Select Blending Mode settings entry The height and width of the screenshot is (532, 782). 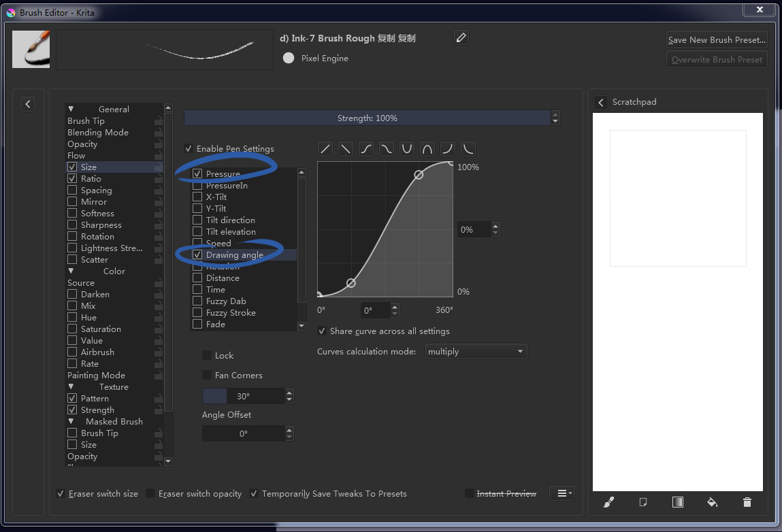tap(98, 133)
